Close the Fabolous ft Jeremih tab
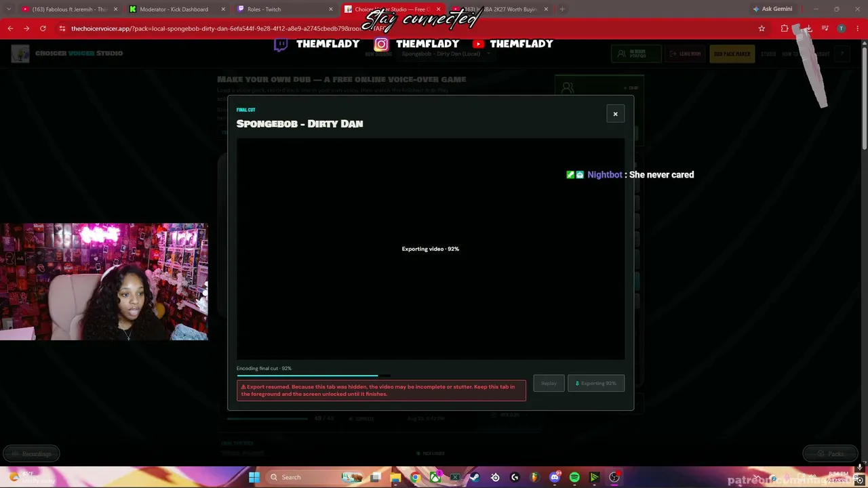This screenshot has height=488, width=868. [x=115, y=9]
